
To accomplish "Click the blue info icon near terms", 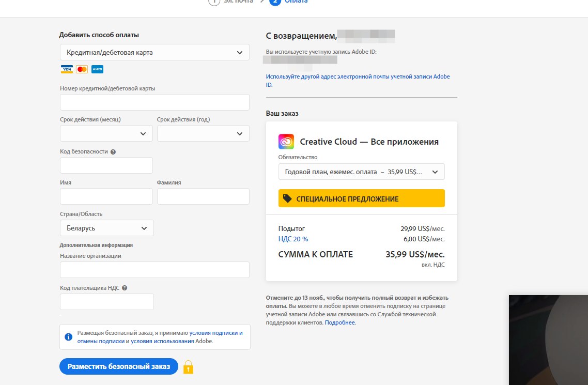I will point(68,336).
